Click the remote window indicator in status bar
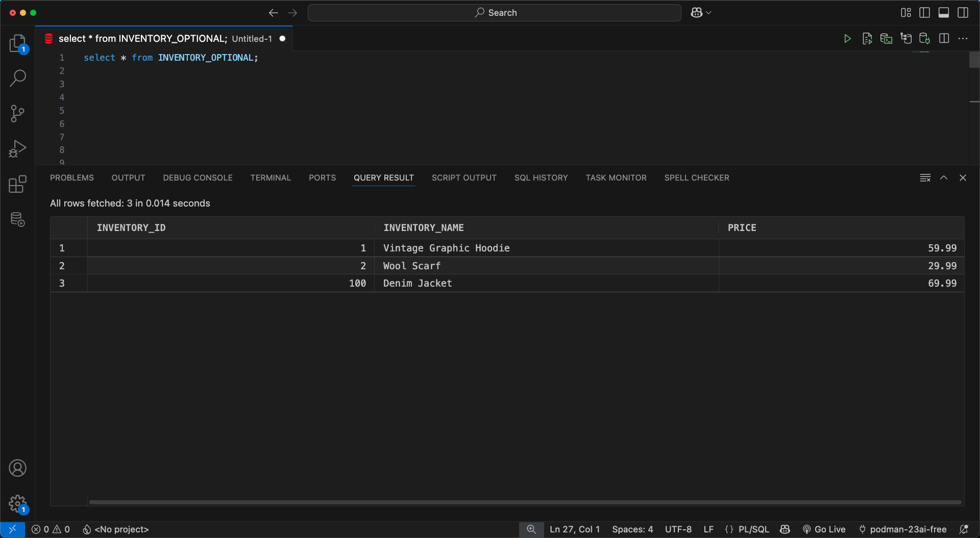This screenshot has height=538, width=980. click(12, 529)
